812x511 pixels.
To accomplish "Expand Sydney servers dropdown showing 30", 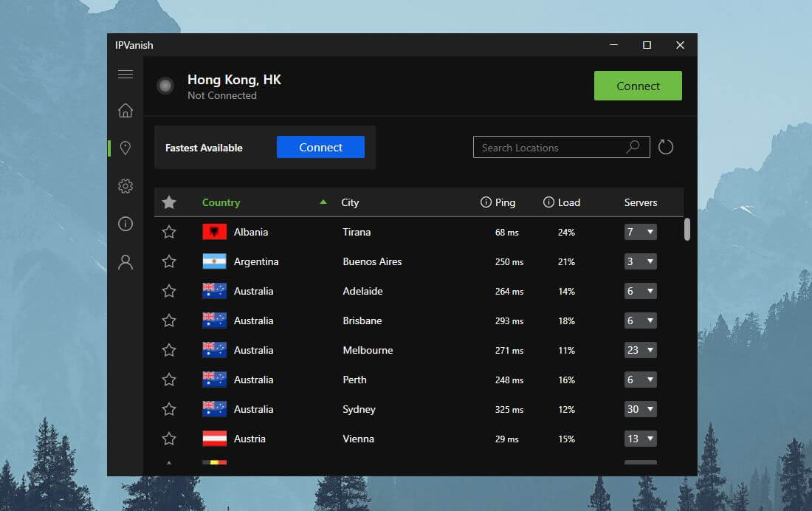I will click(641, 409).
